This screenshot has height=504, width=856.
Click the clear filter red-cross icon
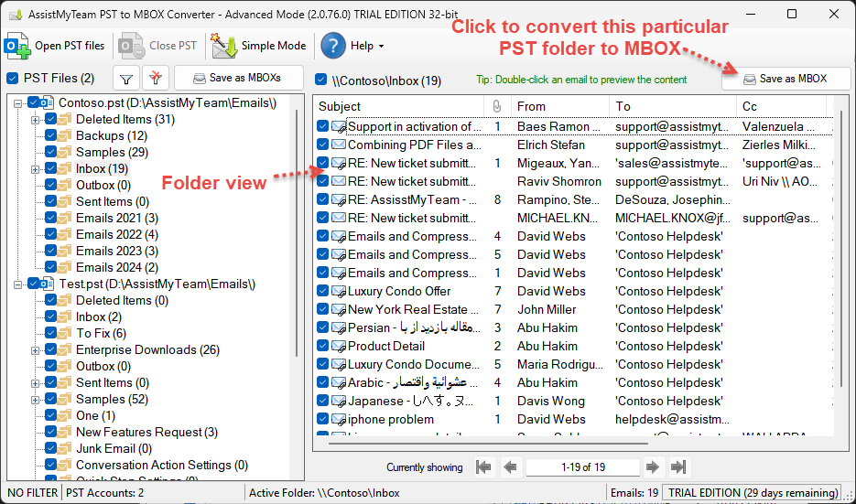coord(156,79)
